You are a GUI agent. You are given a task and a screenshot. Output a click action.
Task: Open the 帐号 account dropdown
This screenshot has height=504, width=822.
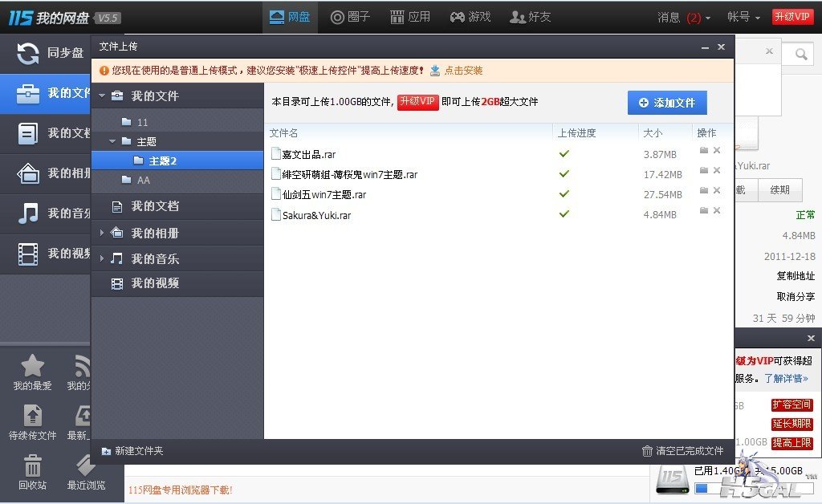(x=743, y=17)
